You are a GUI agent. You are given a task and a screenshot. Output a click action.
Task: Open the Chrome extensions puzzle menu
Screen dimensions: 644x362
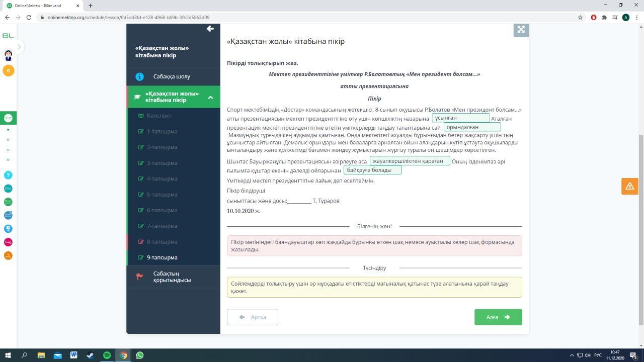[x=604, y=17]
